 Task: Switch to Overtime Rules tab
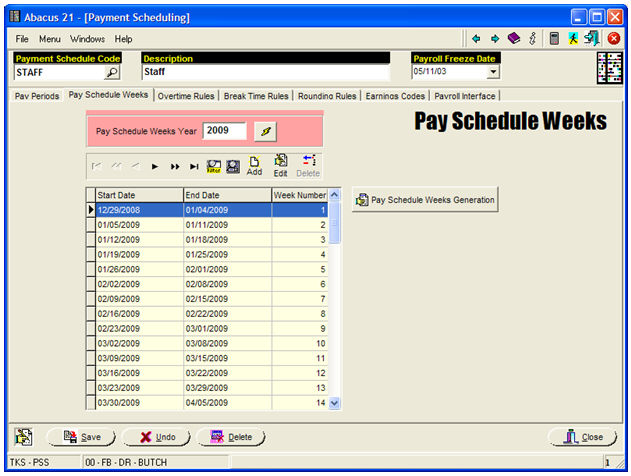[187, 96]
